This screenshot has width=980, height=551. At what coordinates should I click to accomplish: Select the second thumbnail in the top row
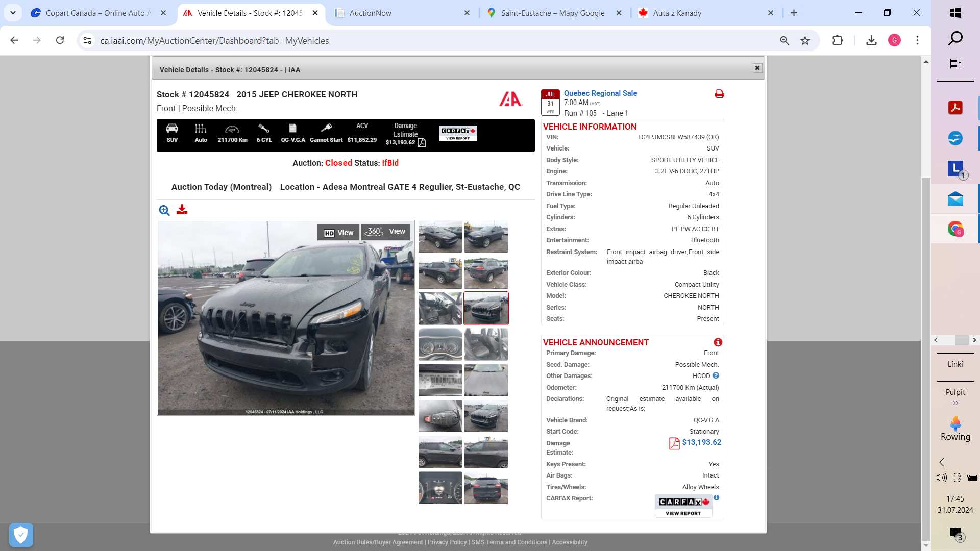coord(486,237)
